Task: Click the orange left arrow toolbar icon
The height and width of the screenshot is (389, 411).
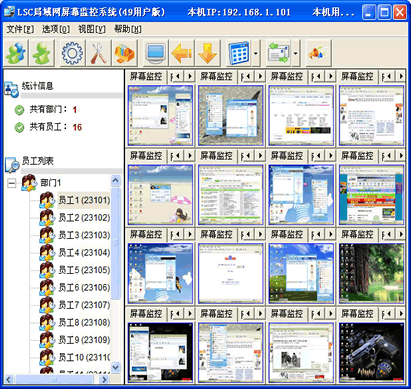Action: [182, 53]
